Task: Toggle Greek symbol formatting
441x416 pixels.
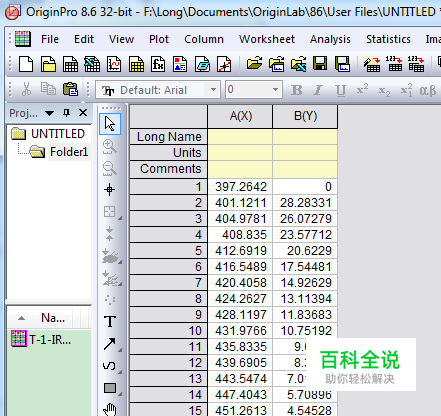Action: coord(428,90)
